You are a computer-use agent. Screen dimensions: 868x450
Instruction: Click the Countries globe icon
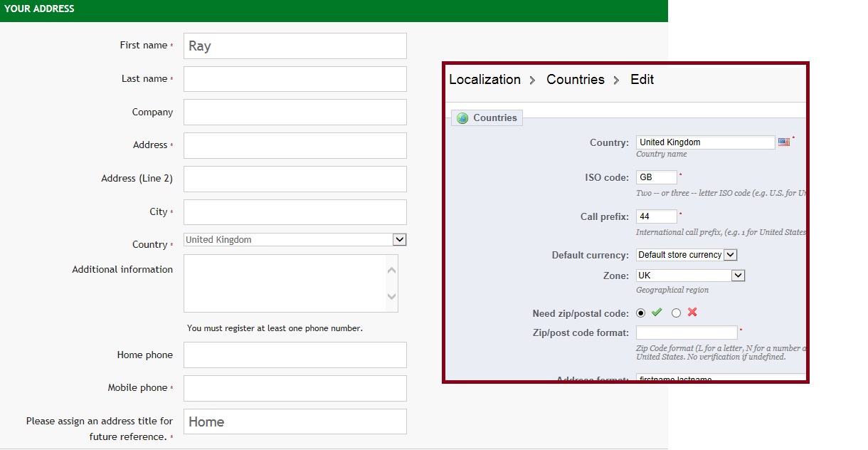pos(462,118)
